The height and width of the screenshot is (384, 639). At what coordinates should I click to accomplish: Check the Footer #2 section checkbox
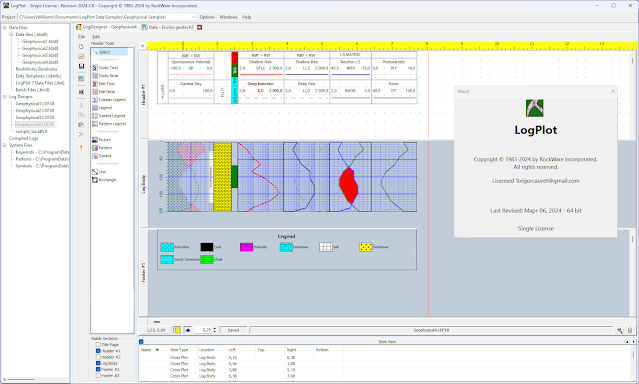point(98,375)
